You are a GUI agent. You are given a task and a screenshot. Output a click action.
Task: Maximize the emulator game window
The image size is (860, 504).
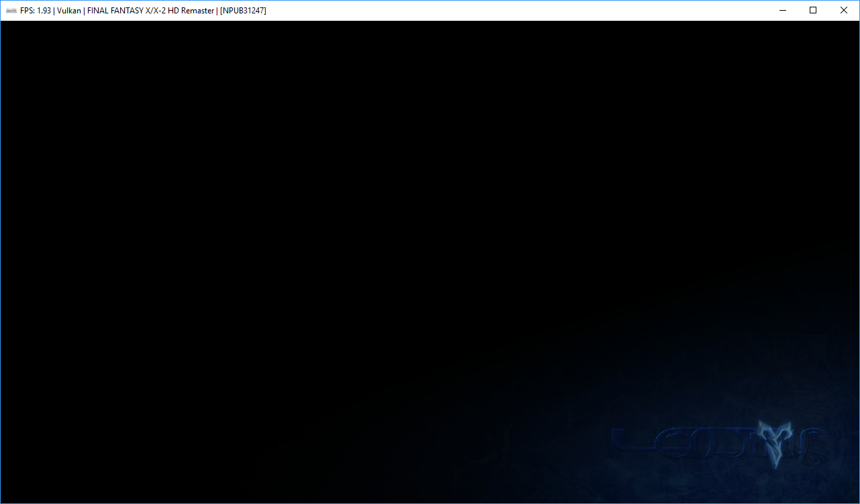click(x=813, y=10)
